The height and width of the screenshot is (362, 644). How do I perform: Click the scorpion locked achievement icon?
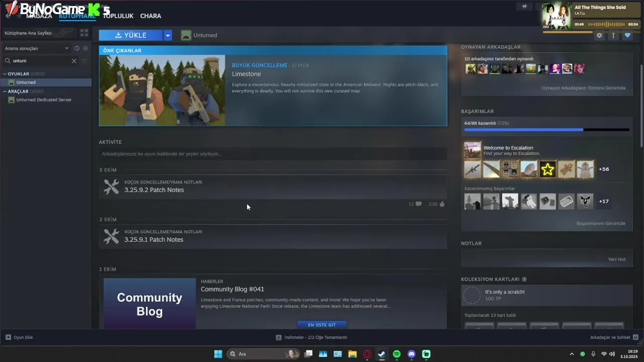click(585, 201)
